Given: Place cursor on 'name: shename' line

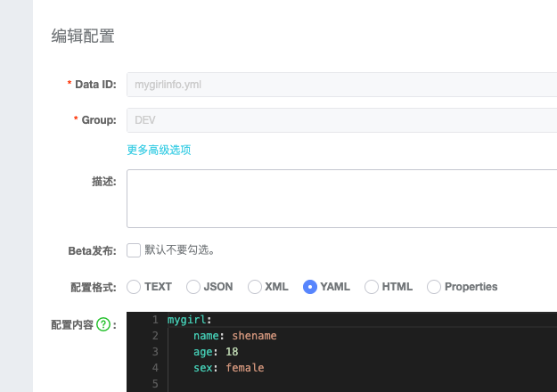Looking at the screenshot, I should coord(234,336).
